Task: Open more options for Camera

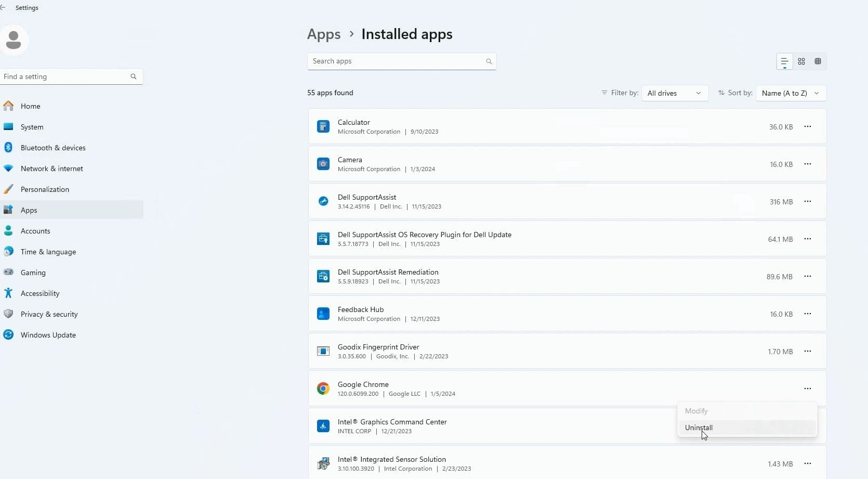Action: [808, 164]
